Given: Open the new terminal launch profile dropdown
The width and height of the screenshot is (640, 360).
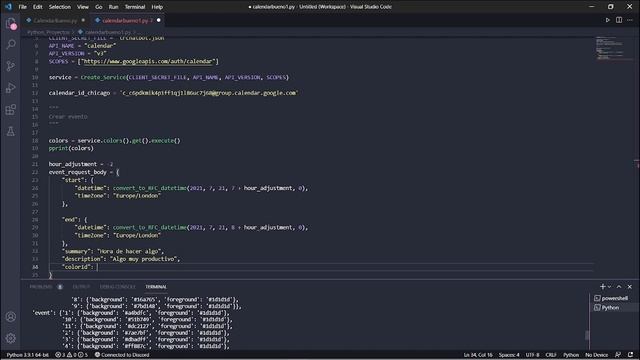Looking at the screenshot, I should click(609, 287).
